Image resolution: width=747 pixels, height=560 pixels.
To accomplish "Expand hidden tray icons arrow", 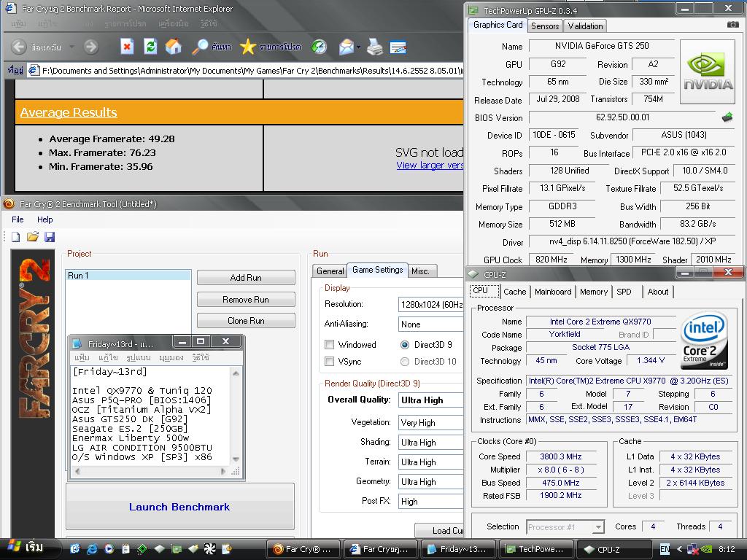I will (x=679, y=549).
